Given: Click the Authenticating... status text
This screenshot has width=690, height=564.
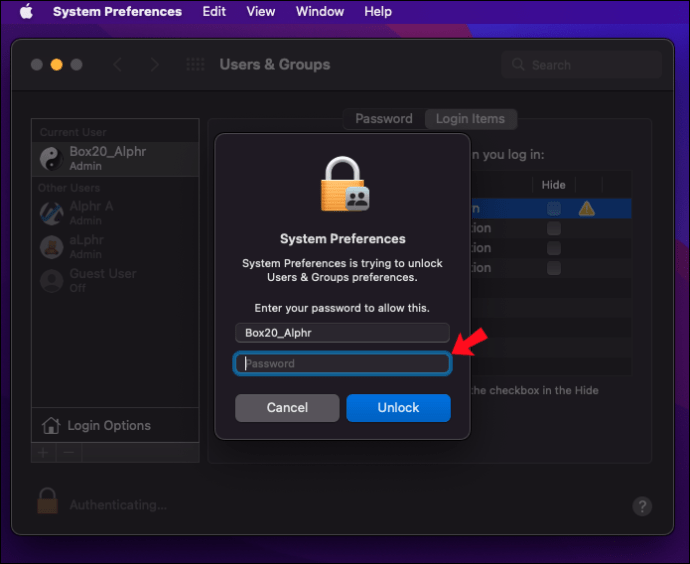Looking at the screenshot, I should pyautogui.click(x=118, y=505).
